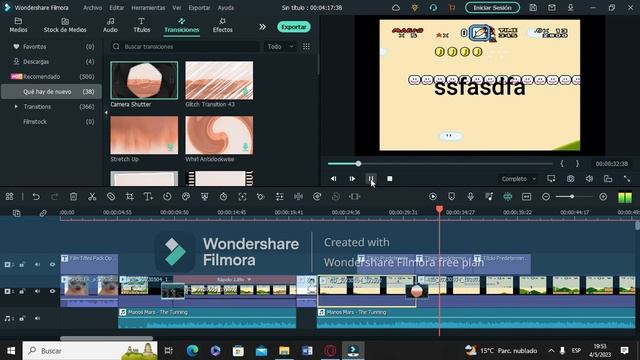
Task: Stop the preview playback
Action: click(x=389, y=179)
